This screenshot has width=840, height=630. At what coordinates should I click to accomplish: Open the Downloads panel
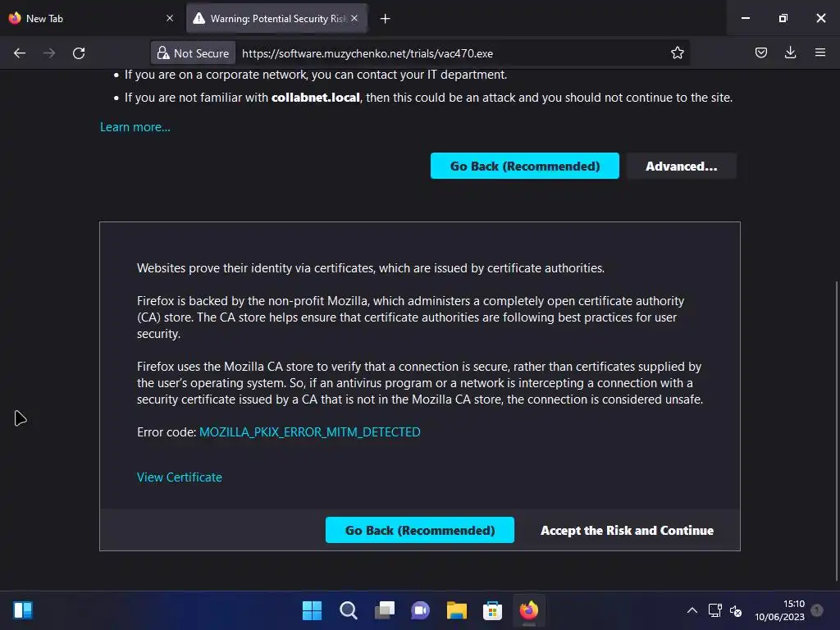pyautogui.click(x=790, y=52)
